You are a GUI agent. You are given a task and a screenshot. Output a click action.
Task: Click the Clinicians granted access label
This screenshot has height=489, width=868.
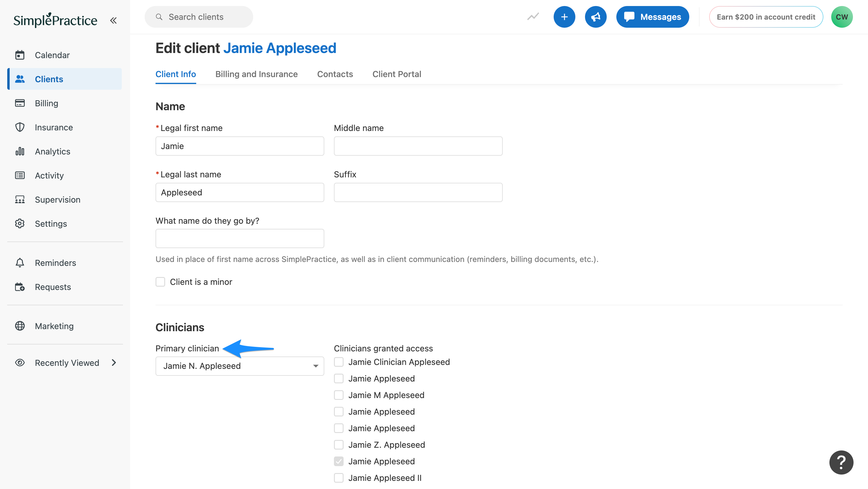pos(383,348)
